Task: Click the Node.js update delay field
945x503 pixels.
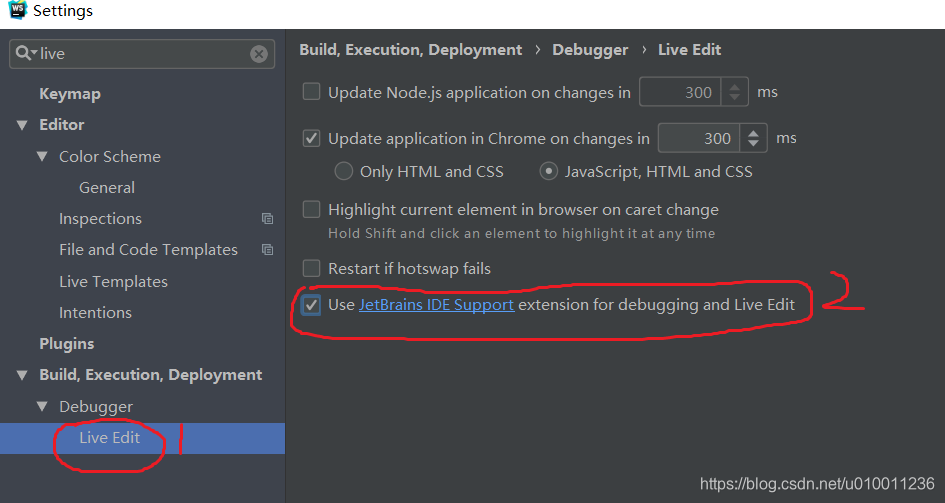Action: pos(680,92)
